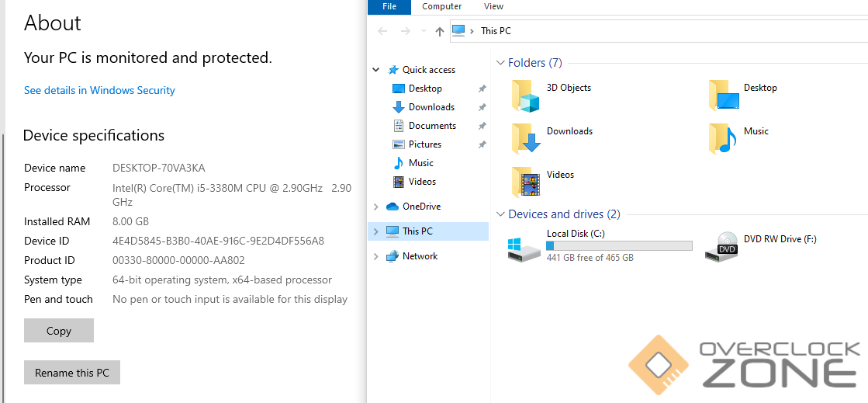The width and height of the screenshot is (868, 403).
Task: Click the Up arrow navigation button
Action: tap(440, 31)
